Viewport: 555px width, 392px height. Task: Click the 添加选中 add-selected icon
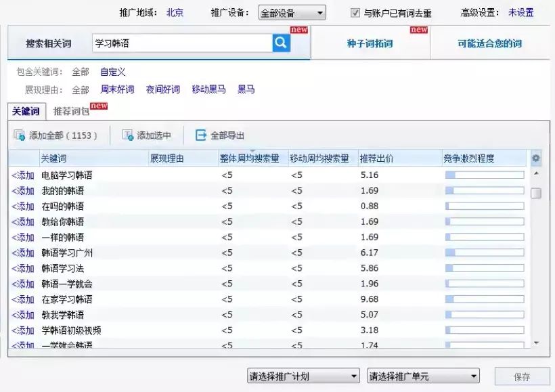(x=128, y=135)
